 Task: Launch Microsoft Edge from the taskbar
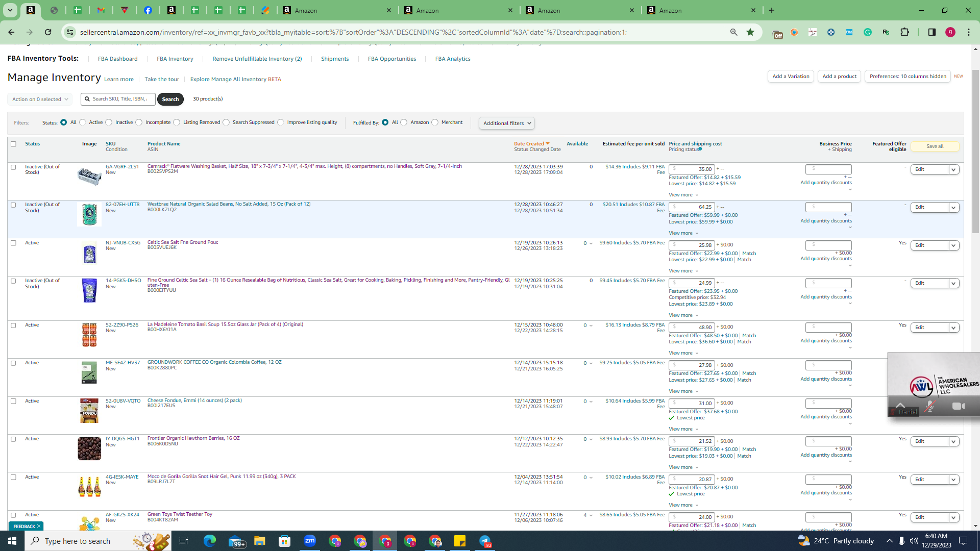(210, 541)
